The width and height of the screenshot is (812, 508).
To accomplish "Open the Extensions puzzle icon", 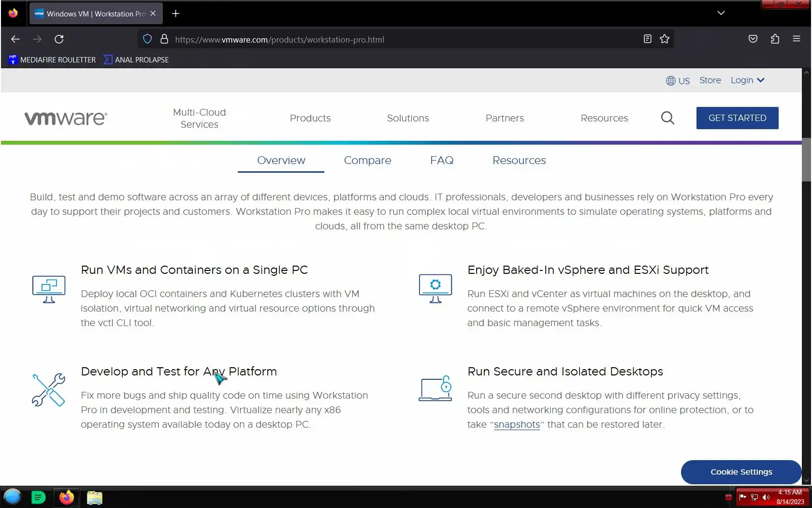I will click(x=775, y=39).
